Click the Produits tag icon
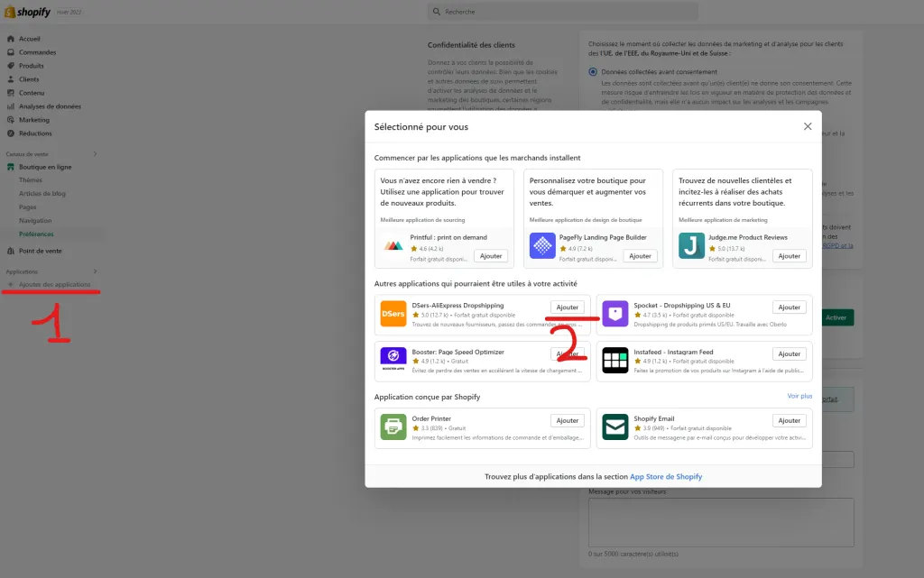This screenshot has height=578, width=924. tap(10, 66)
